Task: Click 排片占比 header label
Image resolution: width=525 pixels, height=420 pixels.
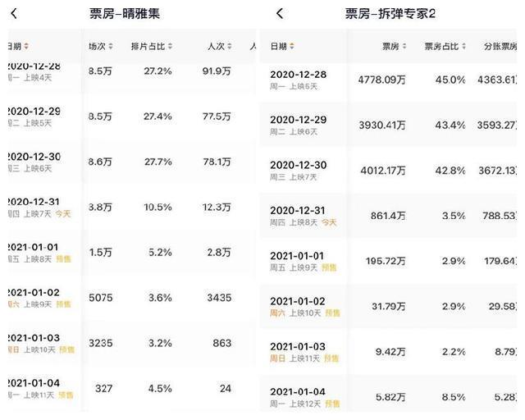Action: (148, 46)
